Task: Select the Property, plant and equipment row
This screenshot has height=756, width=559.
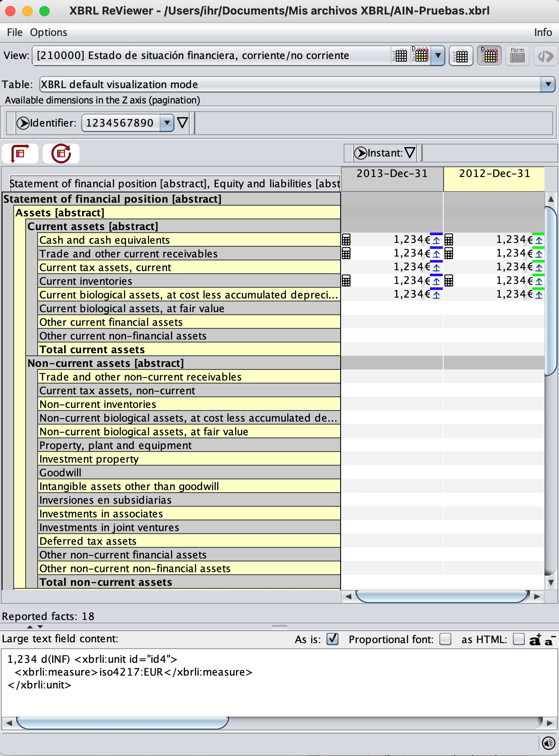Action: click(x=189, y=445)
